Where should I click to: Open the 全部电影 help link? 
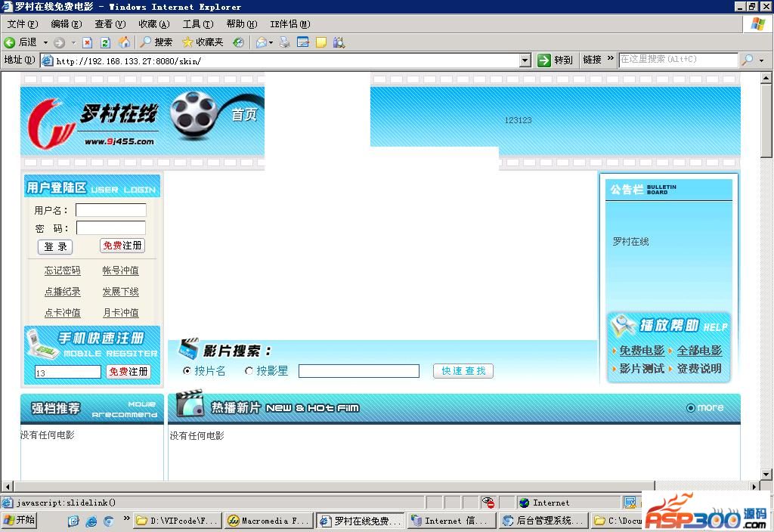(x=699, y=351)
